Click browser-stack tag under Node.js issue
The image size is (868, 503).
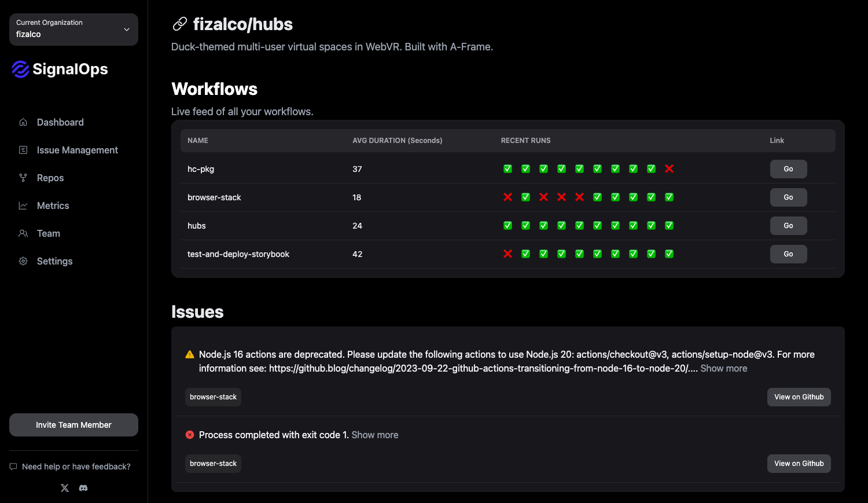pyautogui.click(x=213, y=397)
